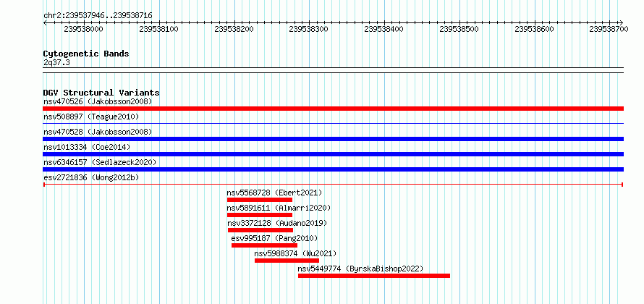
Task: Open variant nsv470526 (Jakobsson2008) label
Action: (x=98, y=101)
